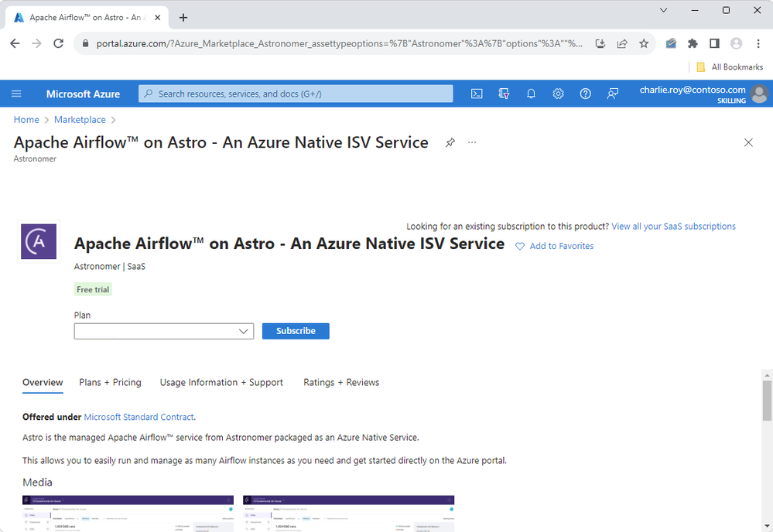
Task: Close the Apache Airflow browser tab
Action: click(157, 18)
